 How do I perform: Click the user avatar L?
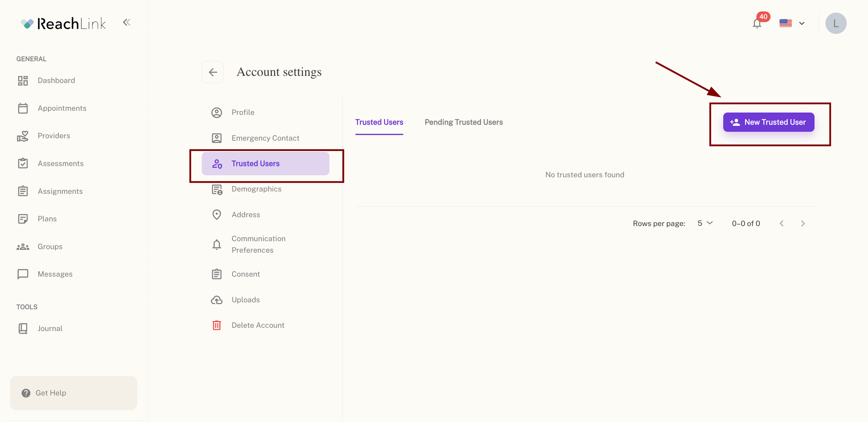836,23
